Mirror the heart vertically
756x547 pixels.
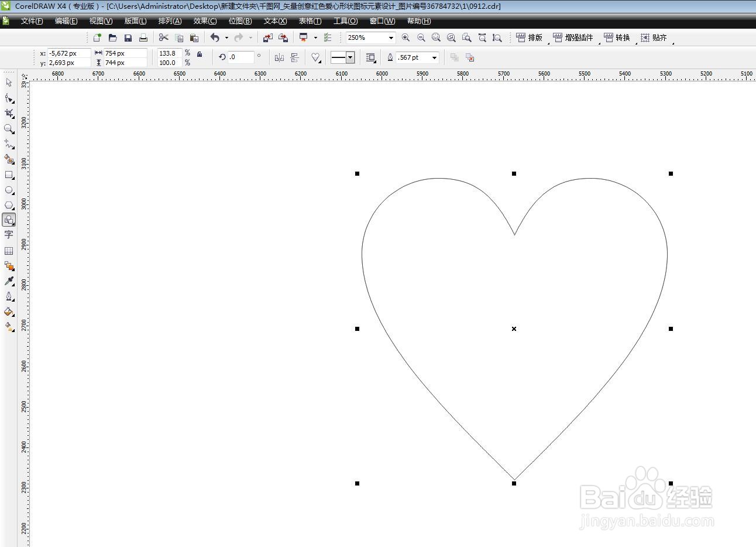(294, 57)
